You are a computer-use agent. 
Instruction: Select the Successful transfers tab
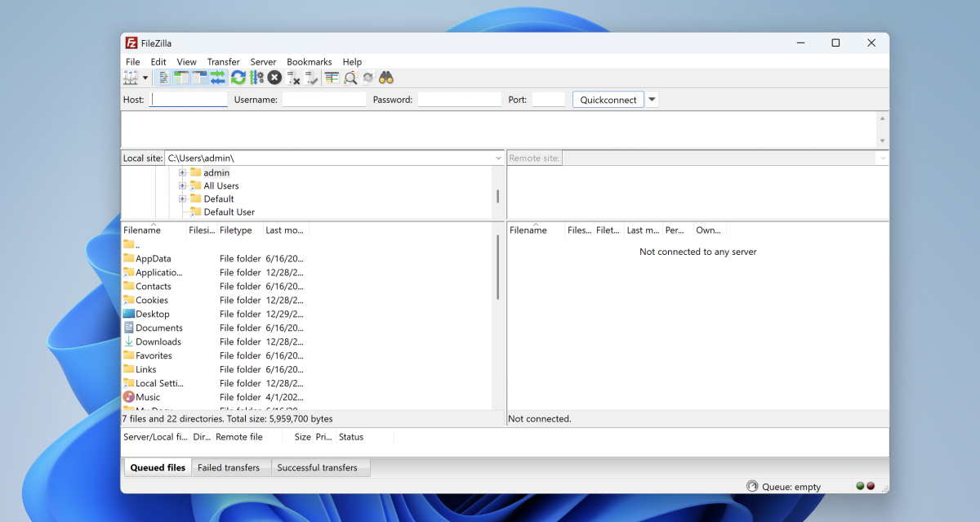(x=317, y=468)
